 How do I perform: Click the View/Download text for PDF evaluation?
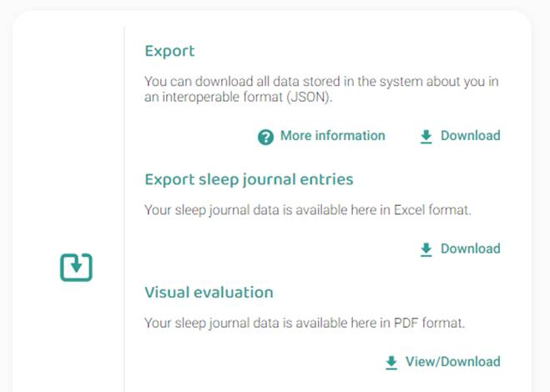(453, 361)
